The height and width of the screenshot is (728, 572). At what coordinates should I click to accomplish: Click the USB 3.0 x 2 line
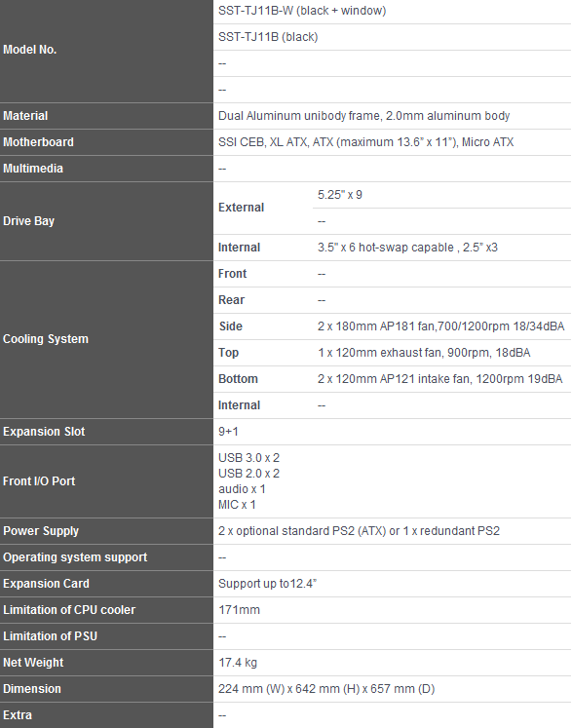(x=248, y=458)
